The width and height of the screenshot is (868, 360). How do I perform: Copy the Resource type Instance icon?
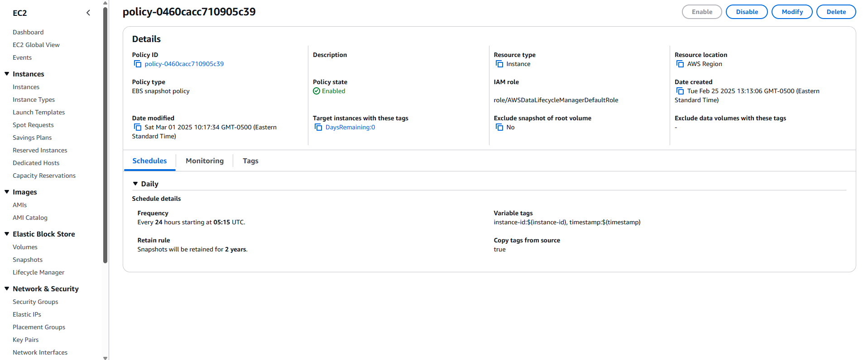click(499, 64)
